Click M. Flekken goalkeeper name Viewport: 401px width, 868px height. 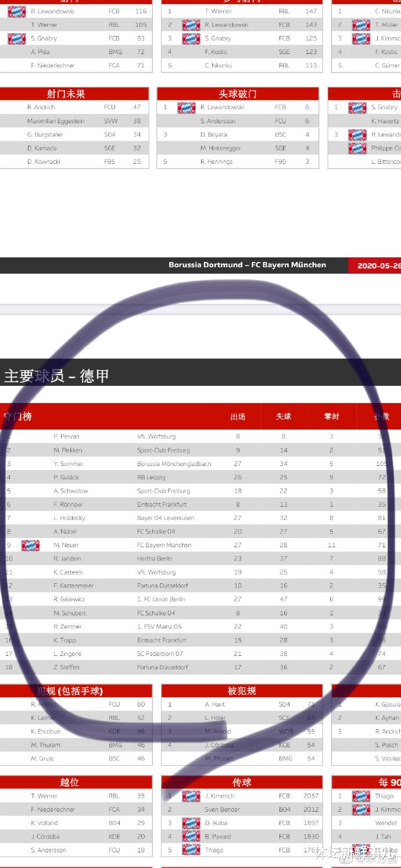(67, 450)
